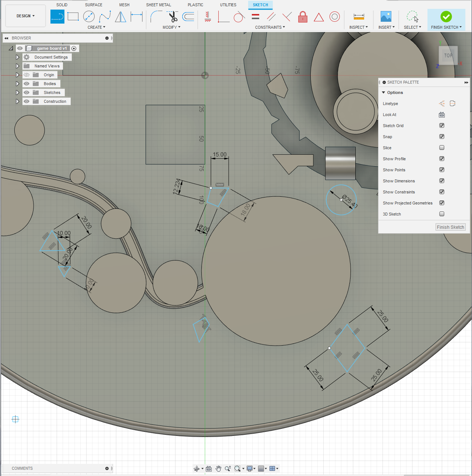The height and width of the screenshot is (476, 472).
Task: Select the Trim tool in Modify
Action: (x=172, y=16)
